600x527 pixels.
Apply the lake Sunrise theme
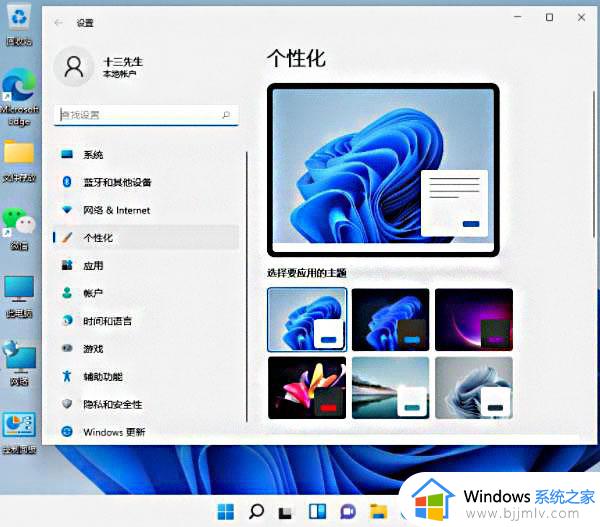390,388
